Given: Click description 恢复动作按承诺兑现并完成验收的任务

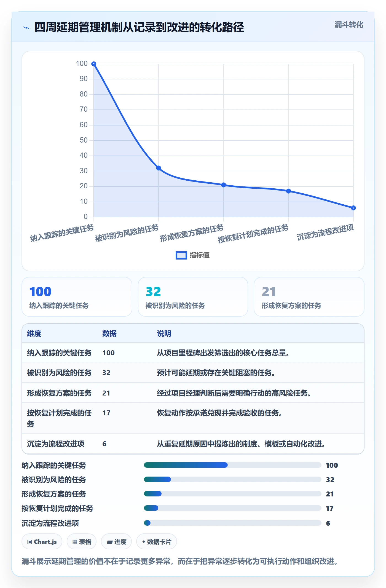Looking at the screenshot, I should (220, 413).
